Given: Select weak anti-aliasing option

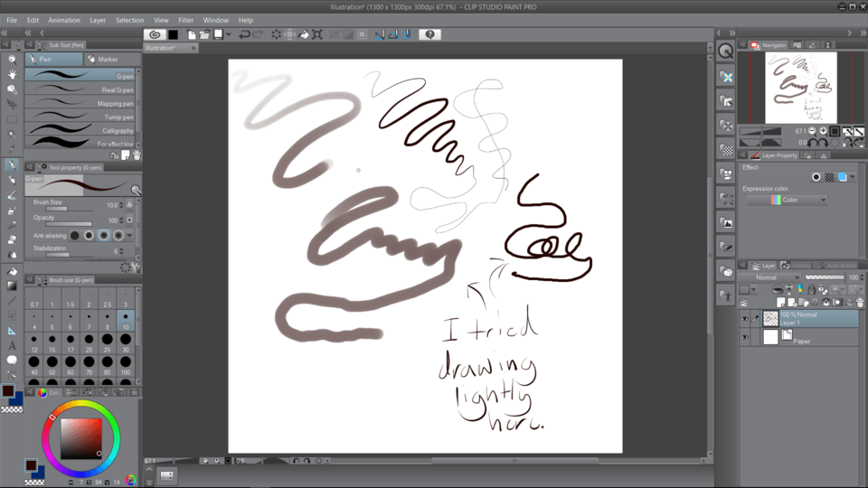Looking at the screenshot, I should tap(89, 236).
